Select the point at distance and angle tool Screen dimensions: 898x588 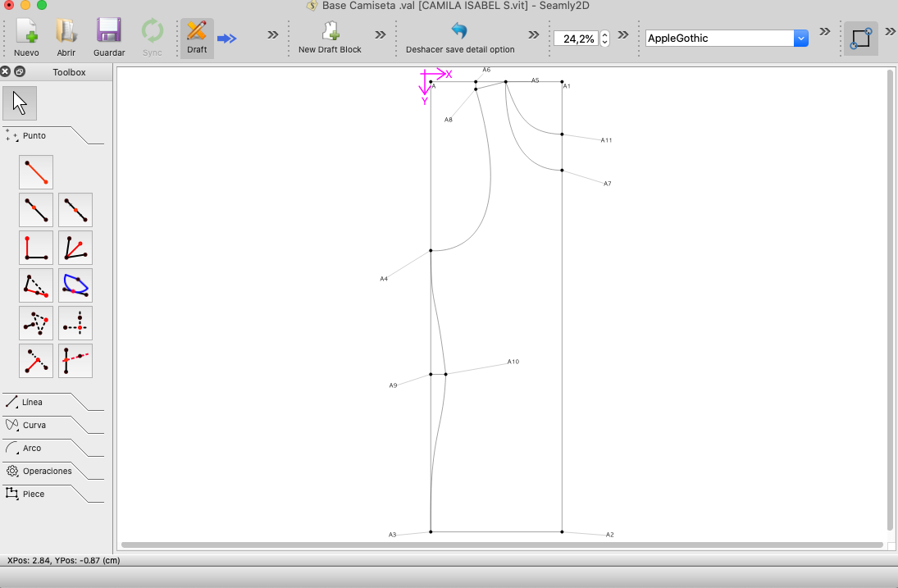(36, 172)
